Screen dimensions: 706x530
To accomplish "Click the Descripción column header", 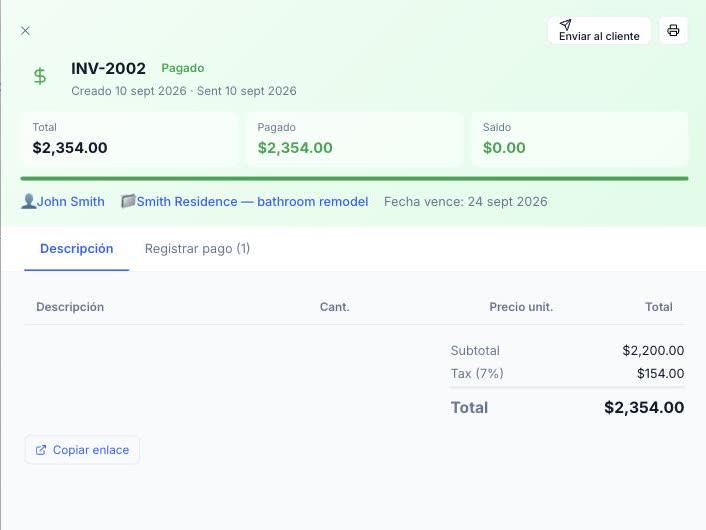I will (x=70, y=307).
